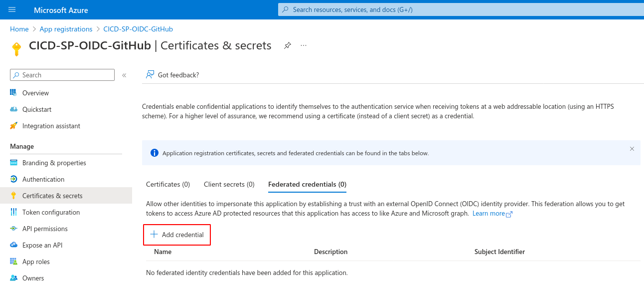
Task: Switch to the Certificates (0) tab
Action: (x=168, y=184)
